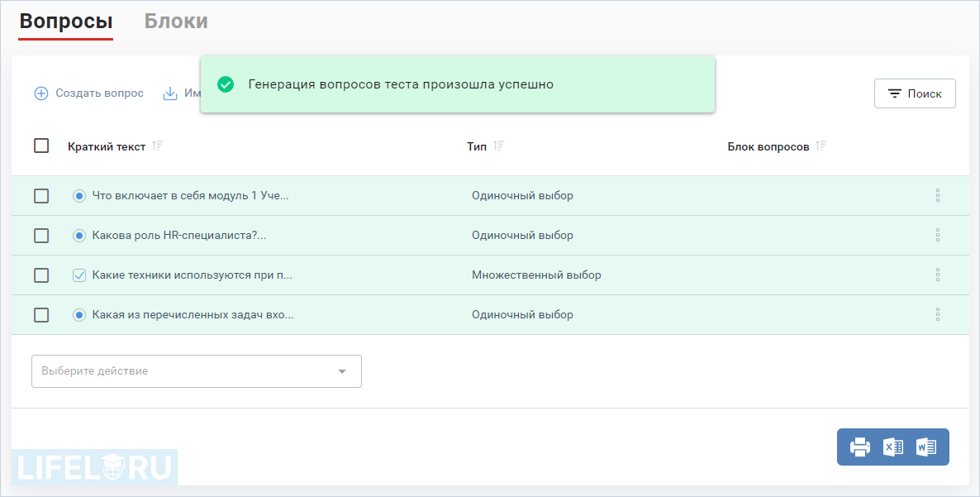
Task: Click Создать вопрос button
Action: pos(89,93)
